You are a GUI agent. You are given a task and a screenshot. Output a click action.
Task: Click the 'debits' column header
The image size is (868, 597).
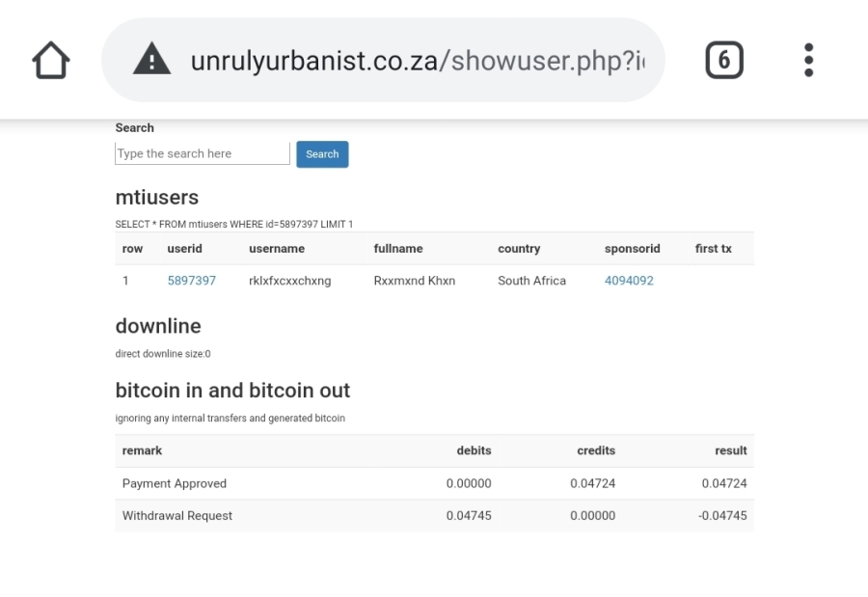(474, 450)
